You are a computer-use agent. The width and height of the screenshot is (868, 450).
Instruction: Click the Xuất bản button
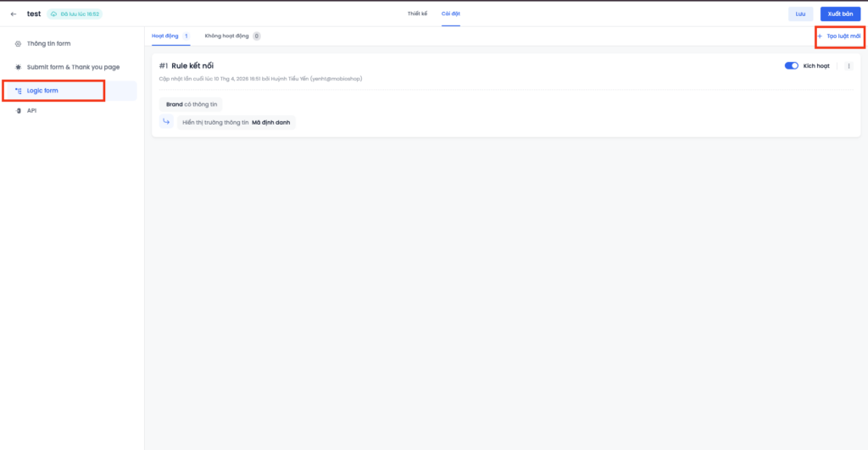840,14
